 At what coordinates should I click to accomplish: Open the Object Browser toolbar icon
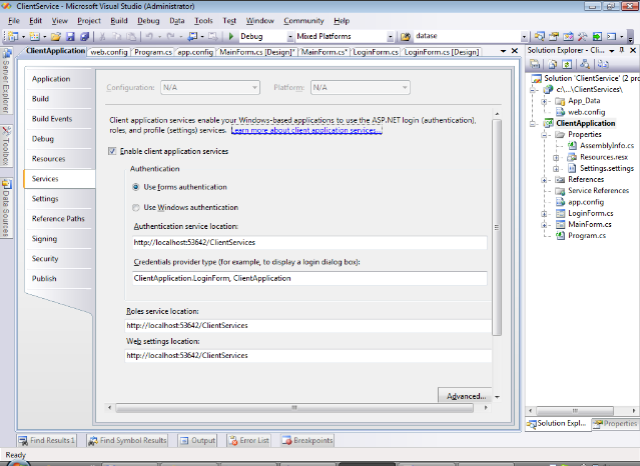coord(568,37)
